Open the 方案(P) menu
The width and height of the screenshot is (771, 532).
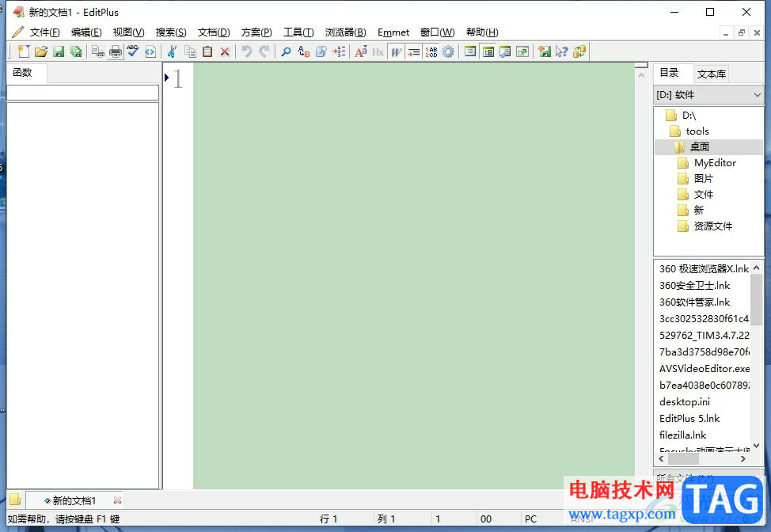[256, 32]
